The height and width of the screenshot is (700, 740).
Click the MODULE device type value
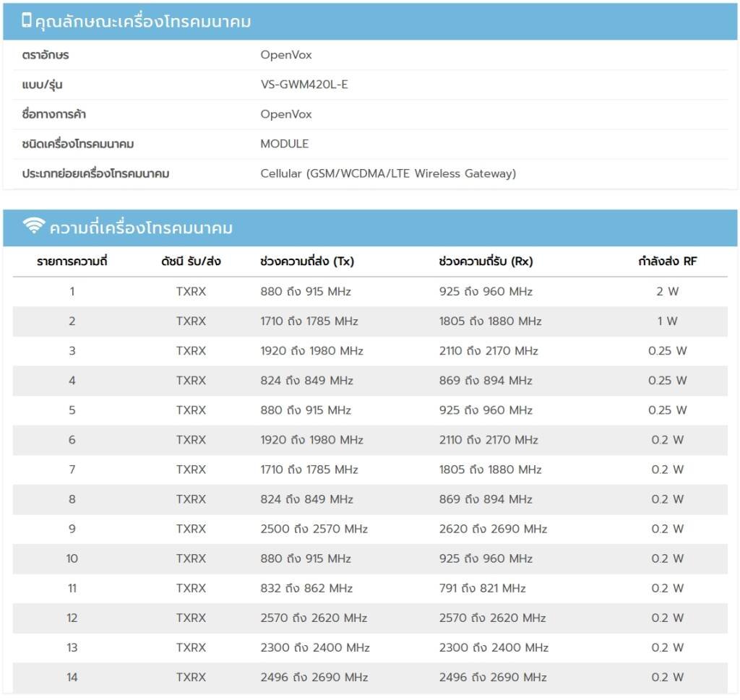(x=284, y=144)
